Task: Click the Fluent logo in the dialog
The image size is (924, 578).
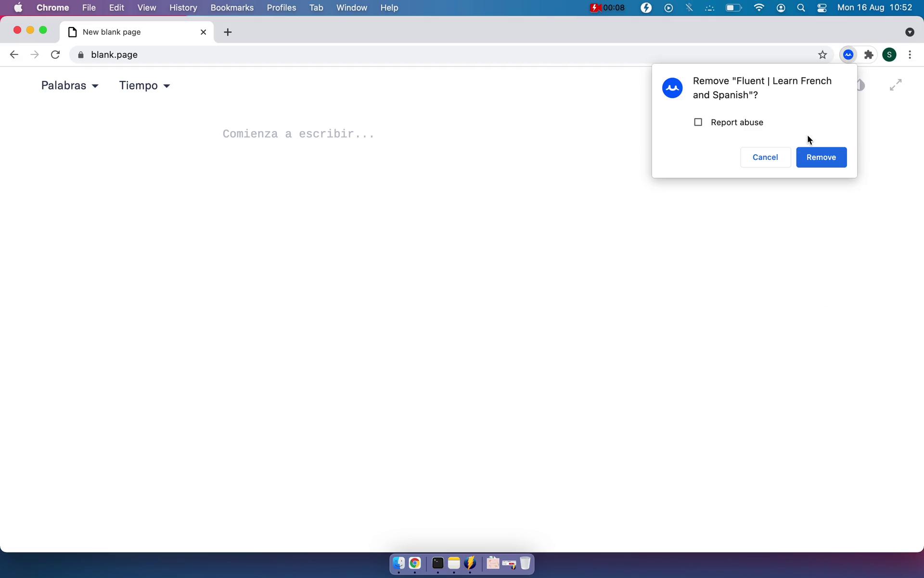Action: [672, 88]
